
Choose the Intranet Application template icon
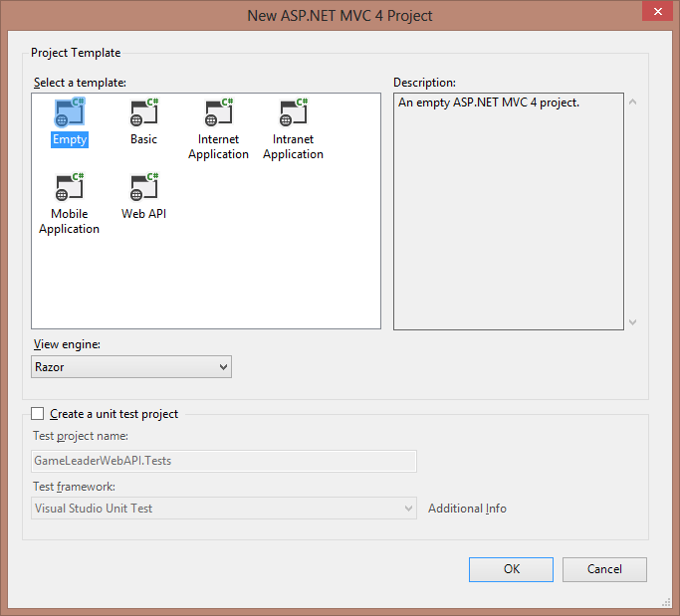[293, 112]
